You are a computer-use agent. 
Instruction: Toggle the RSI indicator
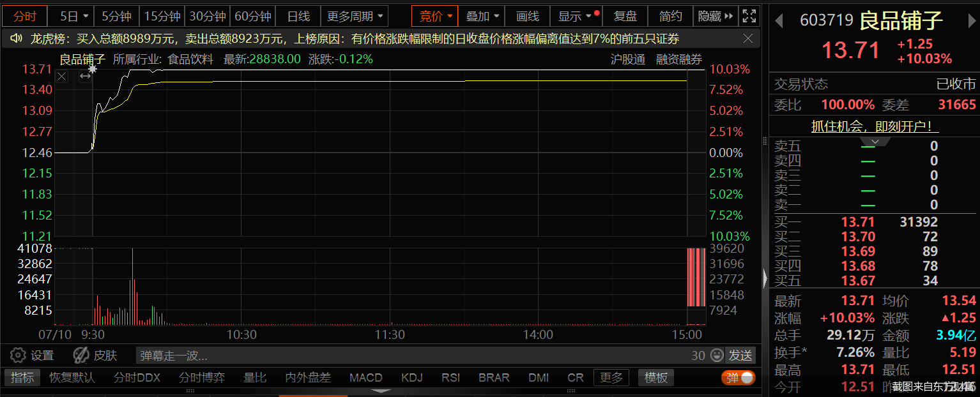(451, 378)
